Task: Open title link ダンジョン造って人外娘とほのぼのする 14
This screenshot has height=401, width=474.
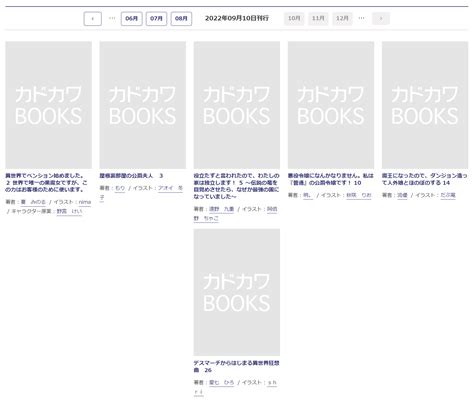Action: click(425, 179)
